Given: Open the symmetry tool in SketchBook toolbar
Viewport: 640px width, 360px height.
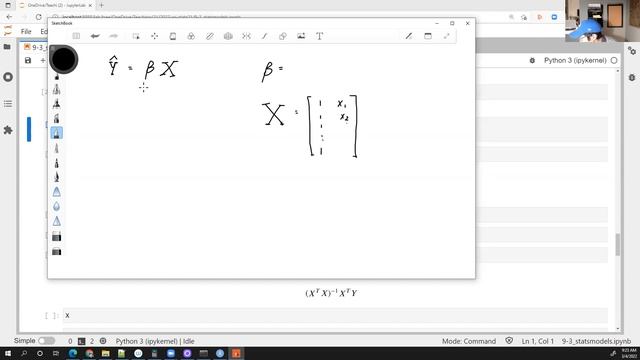Looking at the screenshot, I should pyautogui.click(x=246, y=36).
